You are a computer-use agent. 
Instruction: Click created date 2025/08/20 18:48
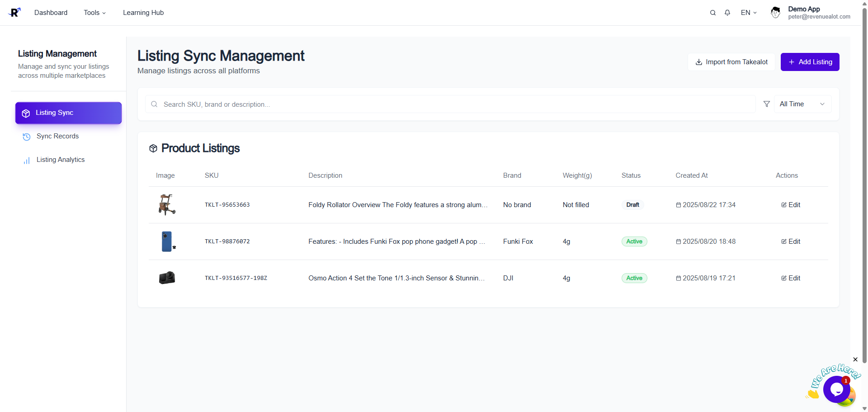coord(706,242)
